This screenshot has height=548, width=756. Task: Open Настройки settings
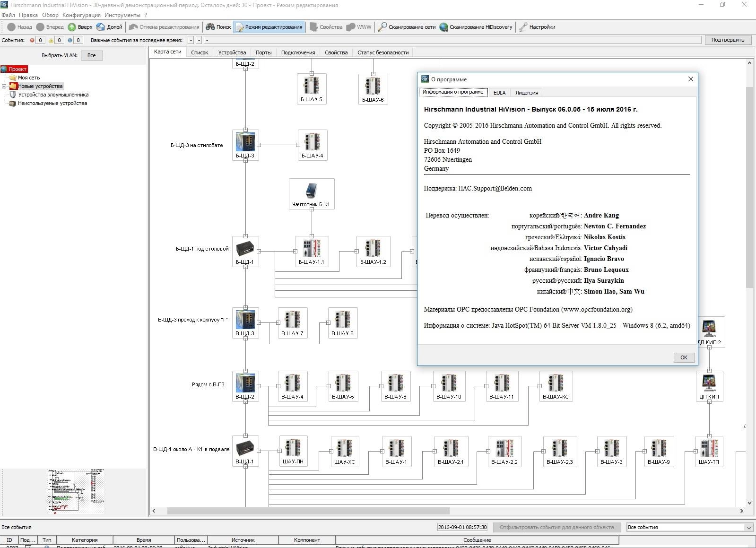click(x=537, y=27)
